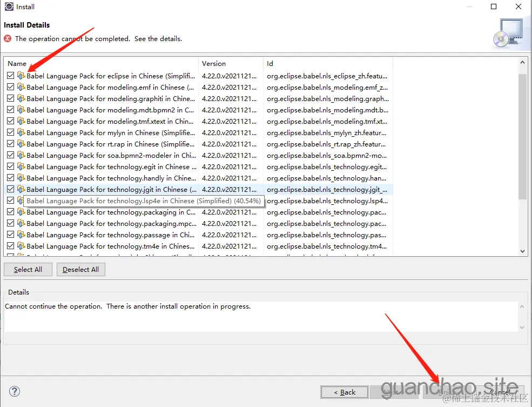Image resolution: width=532 pixels, height=407 pixels.
Task: Uncheck the technology.lsp4e language pack checkbox
Action: point(10,201)
